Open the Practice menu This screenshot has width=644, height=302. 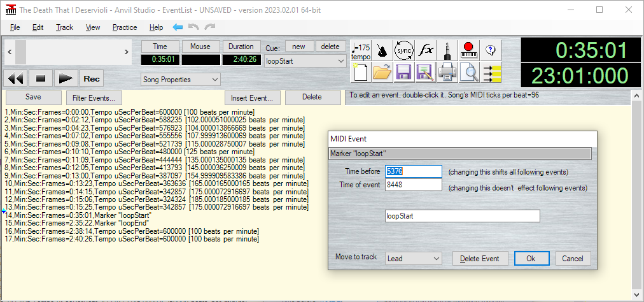point(125,27)
